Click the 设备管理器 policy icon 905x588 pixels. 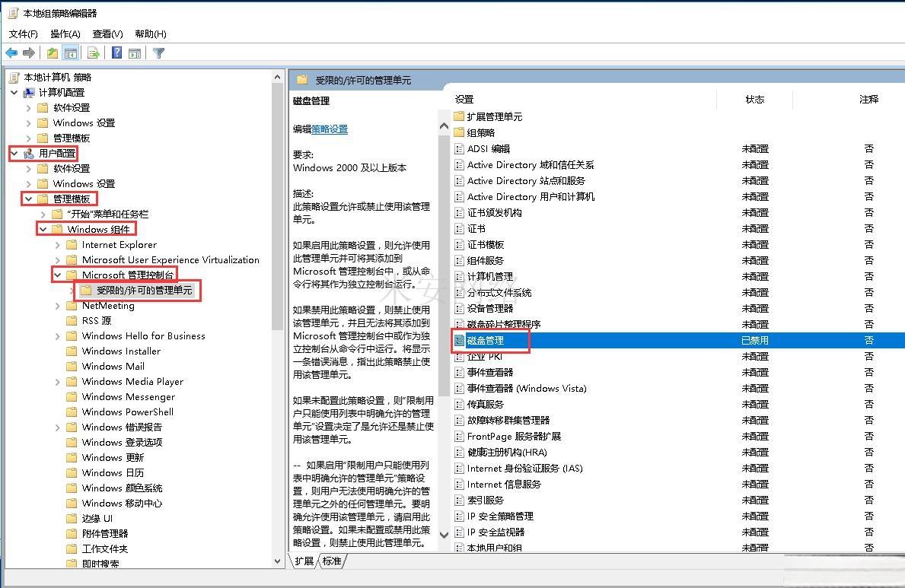[x=460, y=309]
